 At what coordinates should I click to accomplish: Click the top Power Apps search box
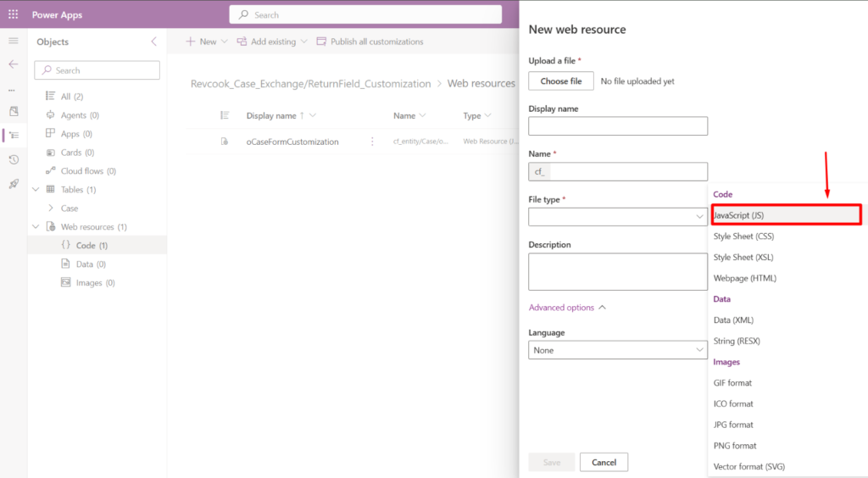pos(365,15)
